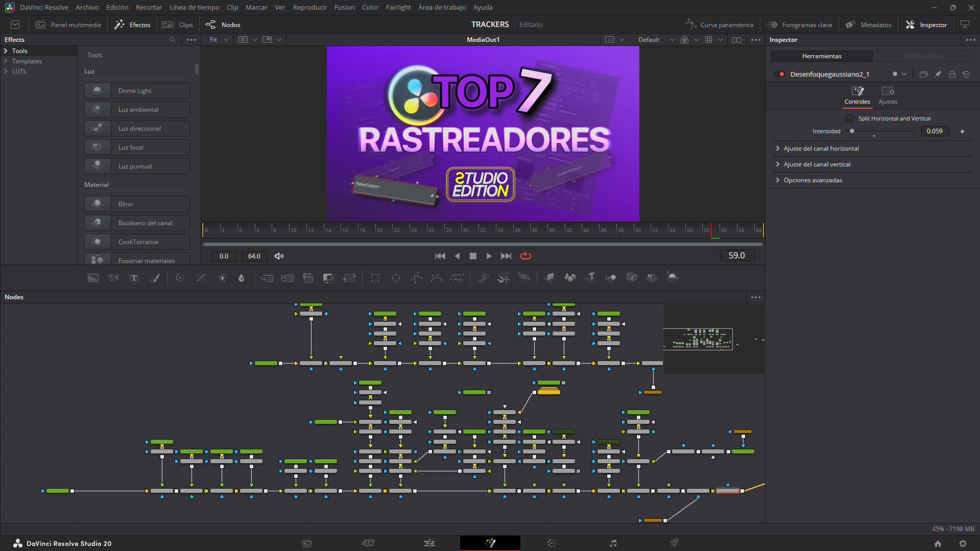980x551 pixels.
Task: Go to the project manager home
Action: pos(938,544)
